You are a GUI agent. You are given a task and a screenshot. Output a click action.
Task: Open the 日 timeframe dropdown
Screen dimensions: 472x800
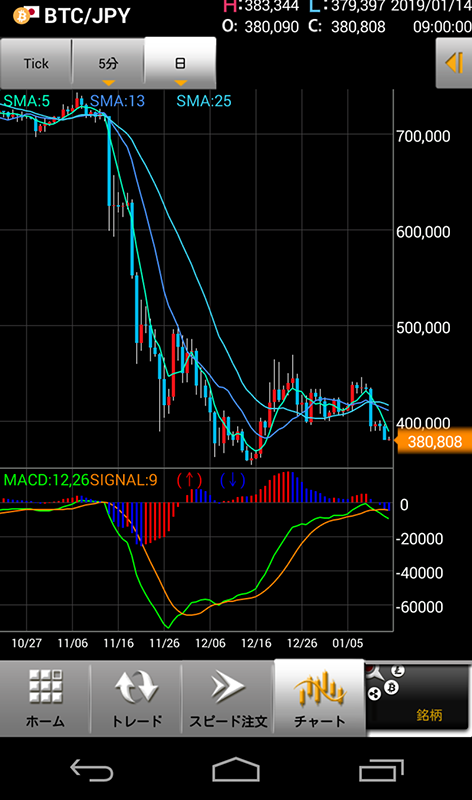(180, 62)
